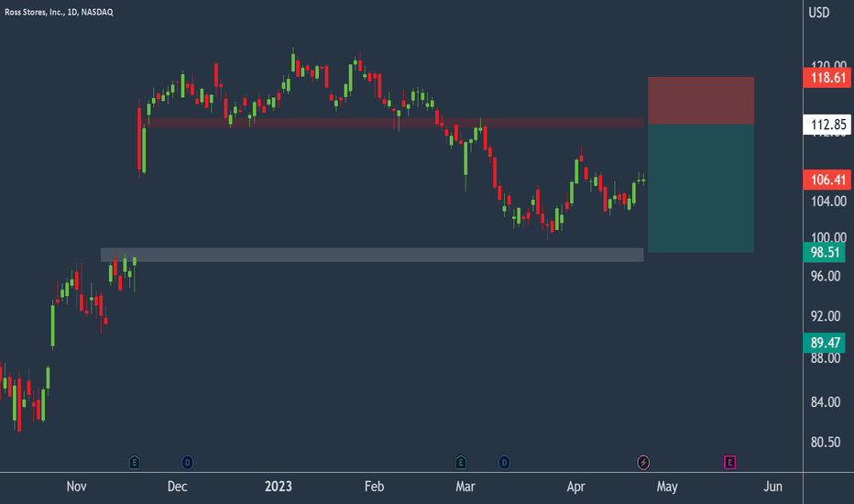The width and height of the screenshot is (854, 504).
Task: Click the lightning bolt event icon
Action: (643, 463)
